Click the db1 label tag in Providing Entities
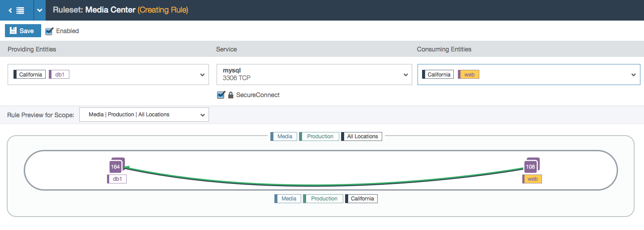644x230 pixels. (59, 75)
